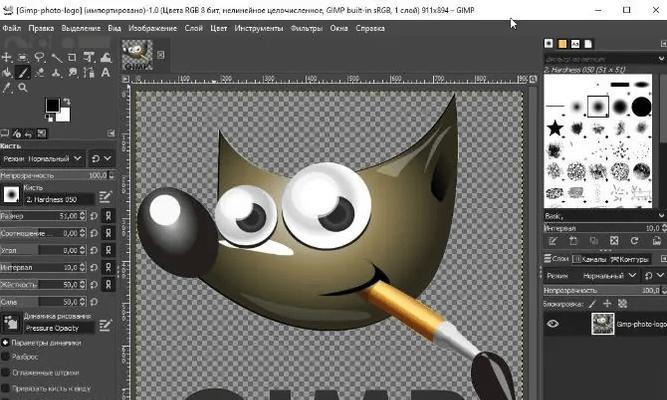
Task: Select the star brush thumbnail
Action: pos(555,128)
